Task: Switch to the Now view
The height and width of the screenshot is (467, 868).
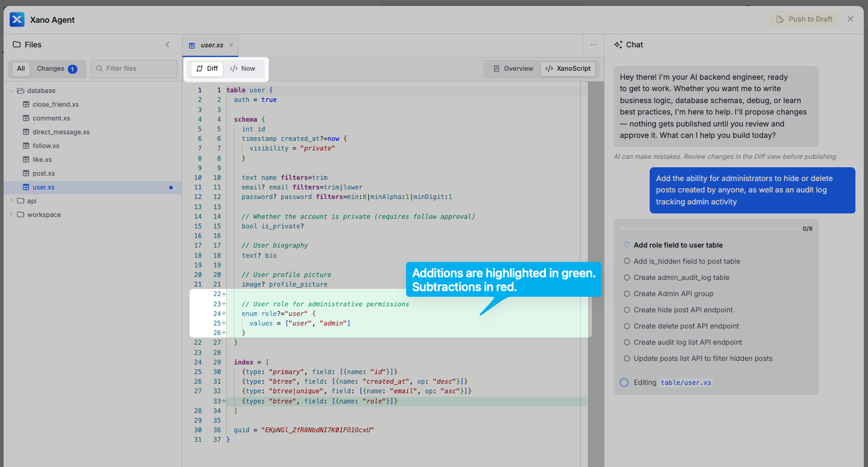Action: tap(243, 69)
